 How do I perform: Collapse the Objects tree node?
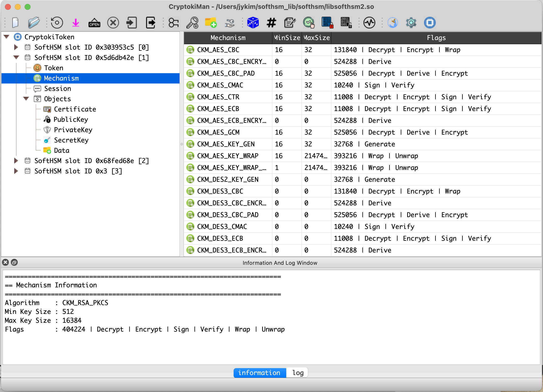pyautogui.click(x=26, y=99)
